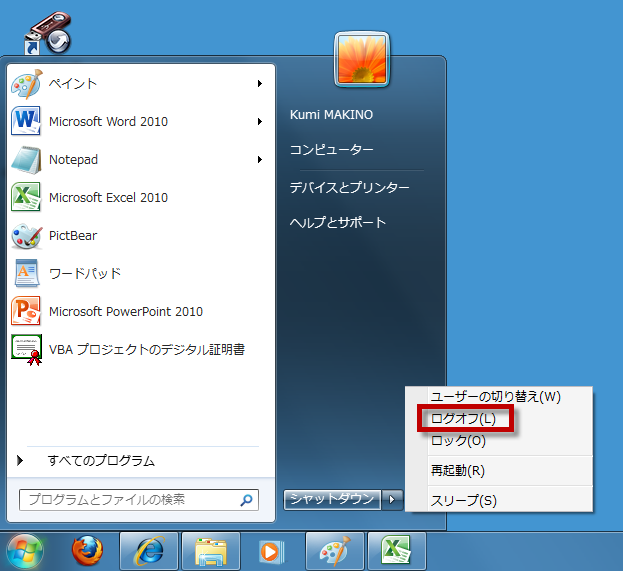Switch to Paint on the taskbar
This screenshot has height=571, width=623.
tap(335, 551)
